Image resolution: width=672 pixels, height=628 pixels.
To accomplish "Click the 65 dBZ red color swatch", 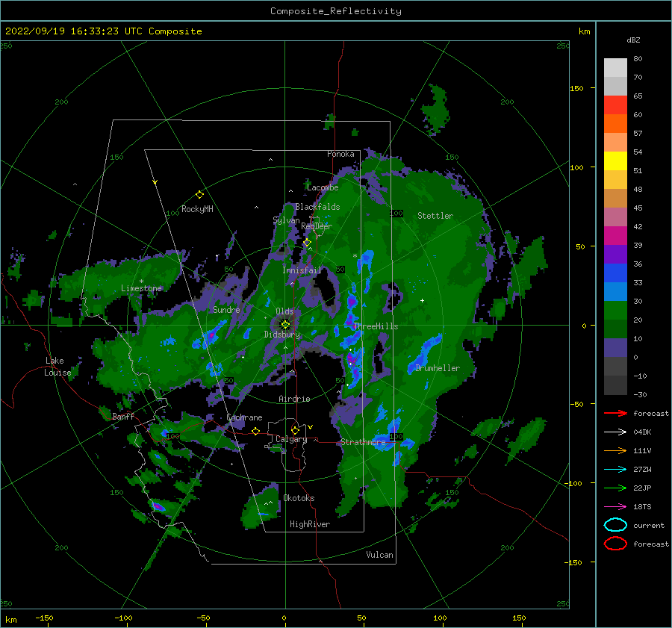I will click(x=615, y=105).
